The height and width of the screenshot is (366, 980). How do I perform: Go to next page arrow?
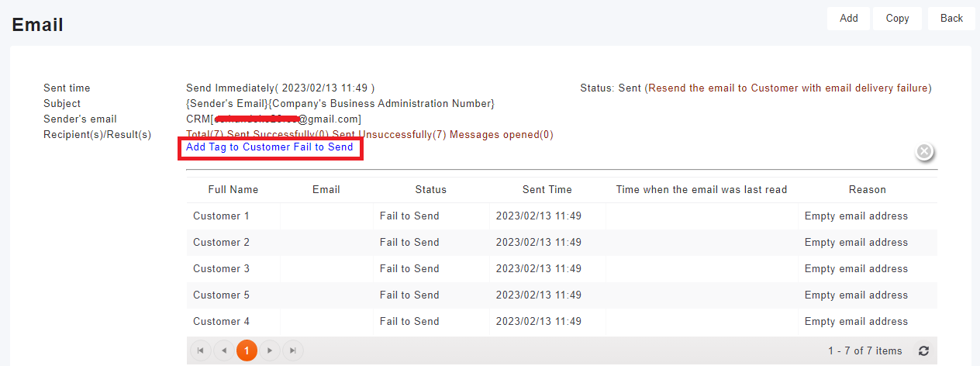pos(270,350)
